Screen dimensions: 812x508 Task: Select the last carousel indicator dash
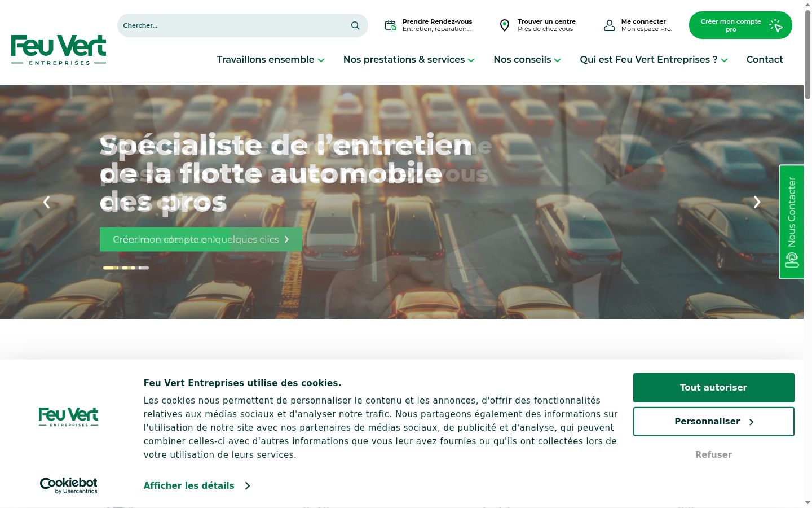[x=144, y=268]
